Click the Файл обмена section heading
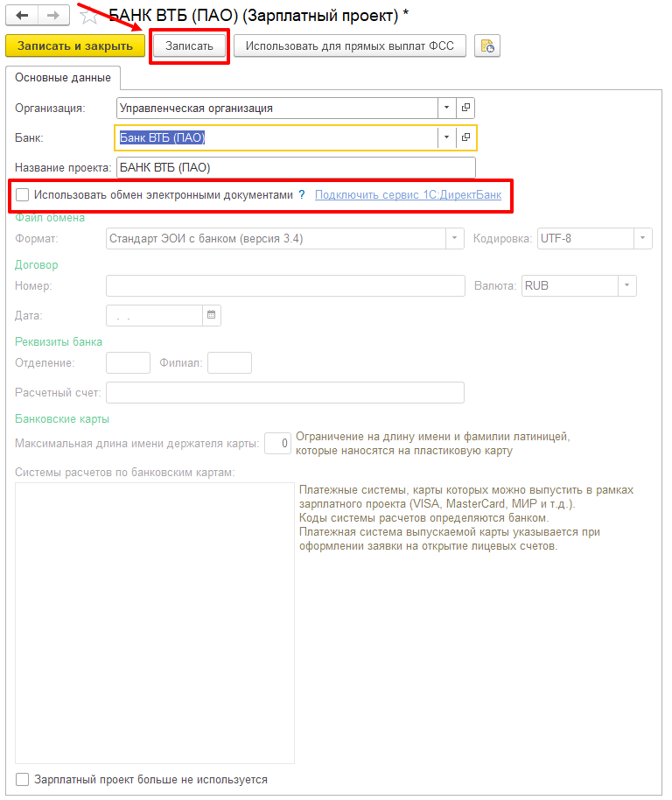The width and height of the screenshot is (672, 800). [x=50, y=218]
